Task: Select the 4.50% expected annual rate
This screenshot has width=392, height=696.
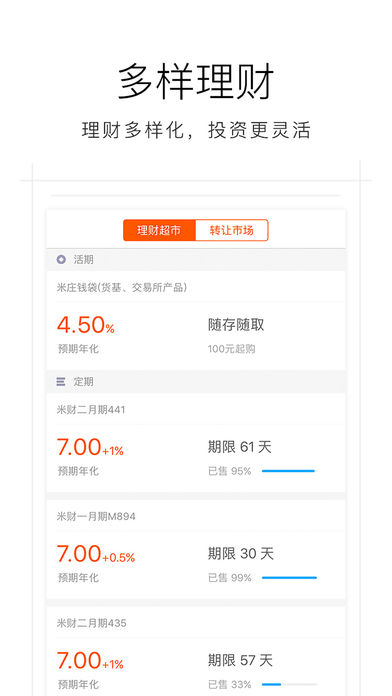Action: (x=86, y=324)
